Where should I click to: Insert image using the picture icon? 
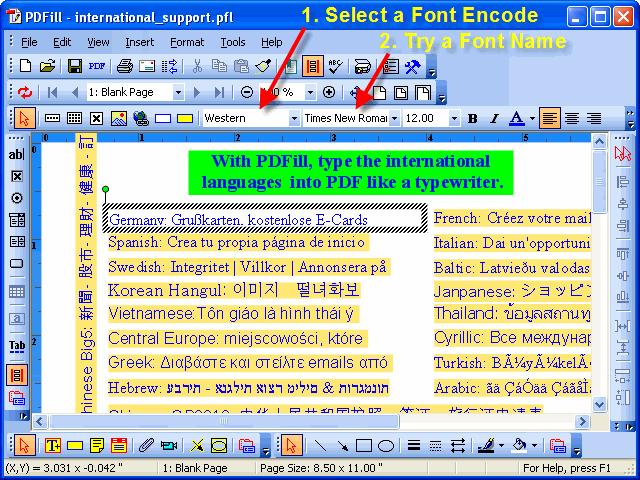(x=119, y=118)
